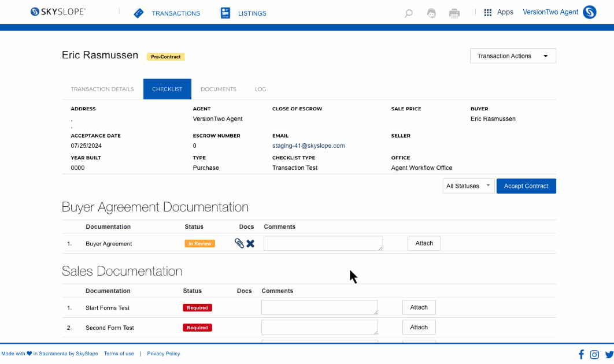614x364 pixels.
Task: Click Attach for Buyer Agreement
Action: click(424, 243)
